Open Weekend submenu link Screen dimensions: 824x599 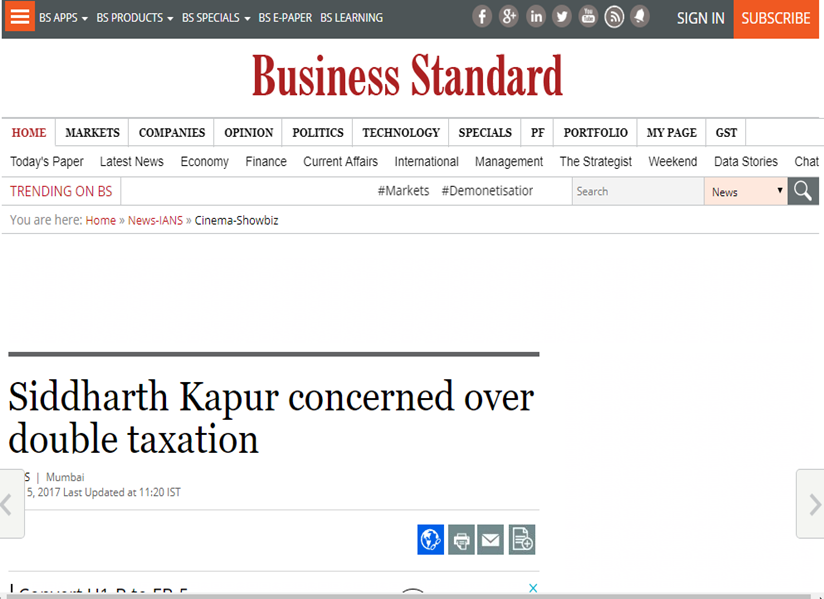(673, 162)
